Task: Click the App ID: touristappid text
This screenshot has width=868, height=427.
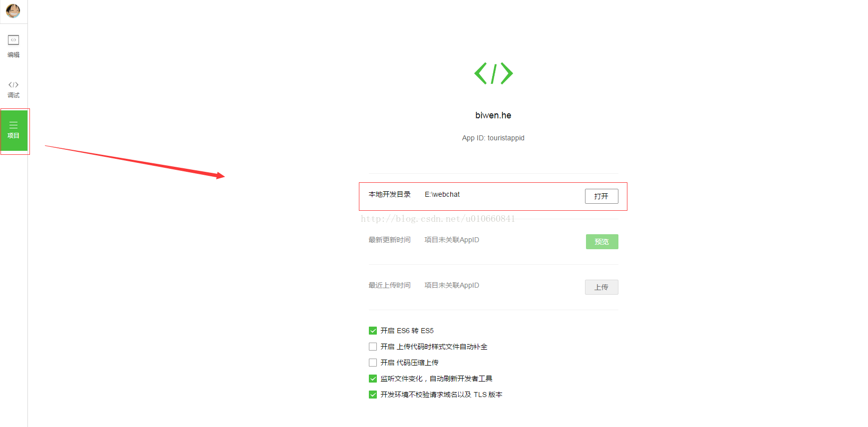Action: [493, 138]
